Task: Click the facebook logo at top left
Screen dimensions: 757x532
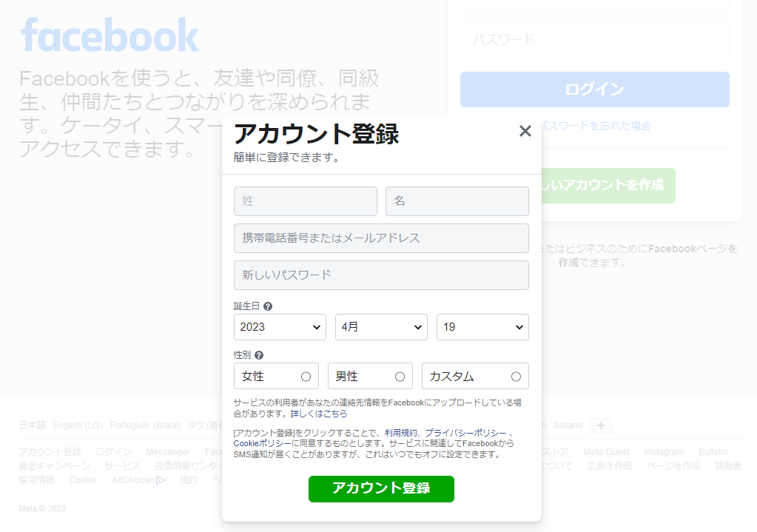Action: tap(110, 36)
